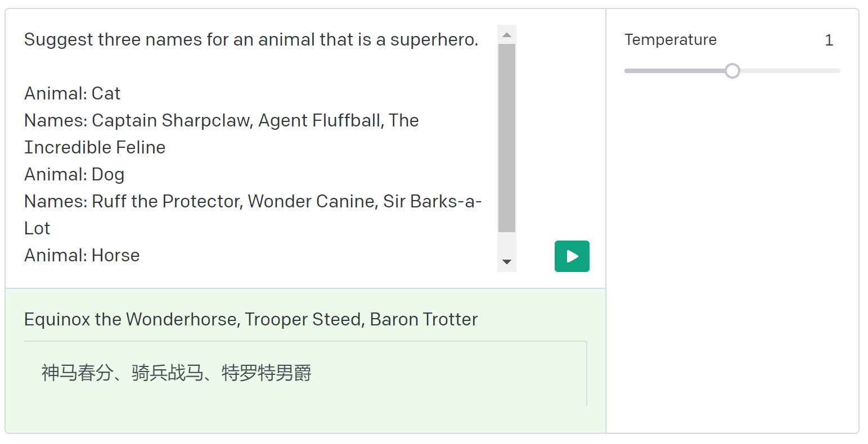Click the "Names: Ruff the Protector" line

click(253, 201)
